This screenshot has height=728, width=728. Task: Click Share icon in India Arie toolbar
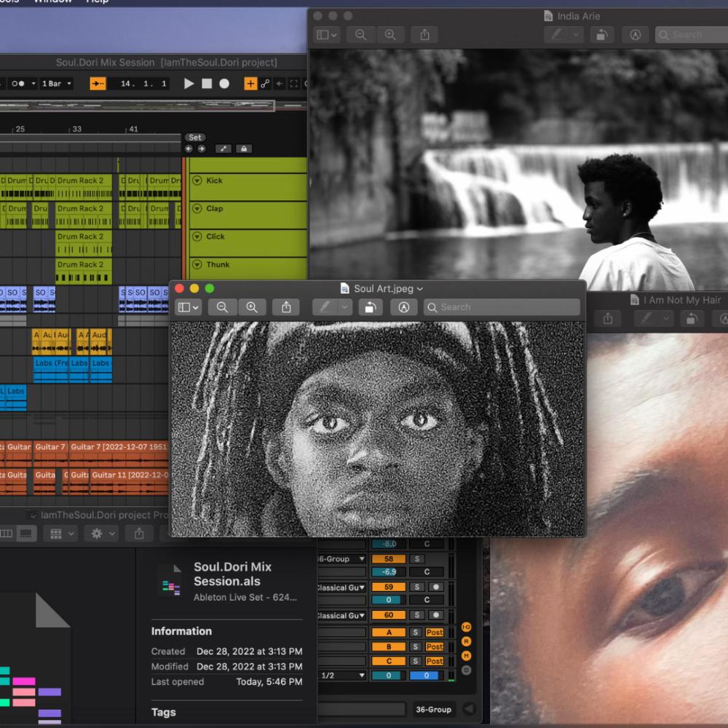pyautogui.click(x=424, y=35)
